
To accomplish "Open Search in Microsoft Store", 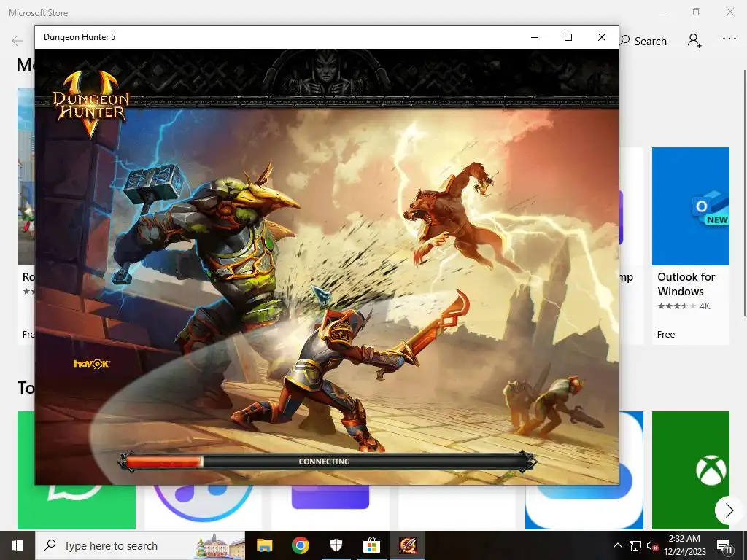I will 643,41.
